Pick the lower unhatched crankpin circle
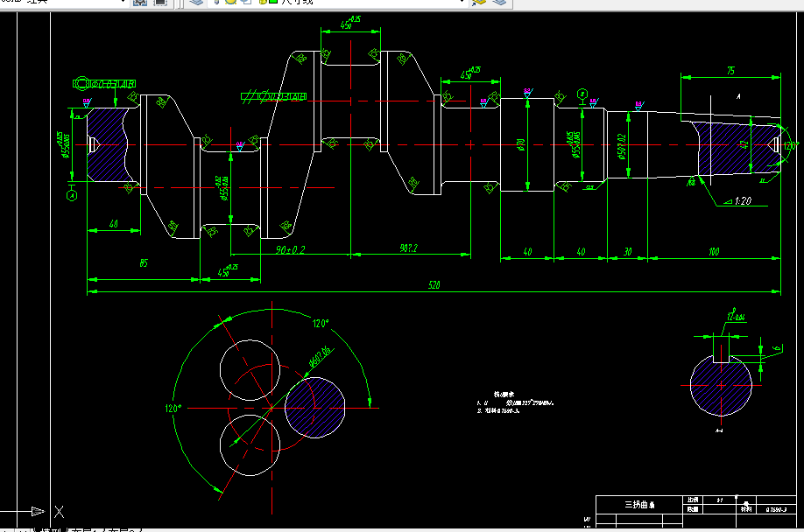Image resolution: width=804 pixels, height=532 pixels. pyautogui.click(x=250, y=445)
